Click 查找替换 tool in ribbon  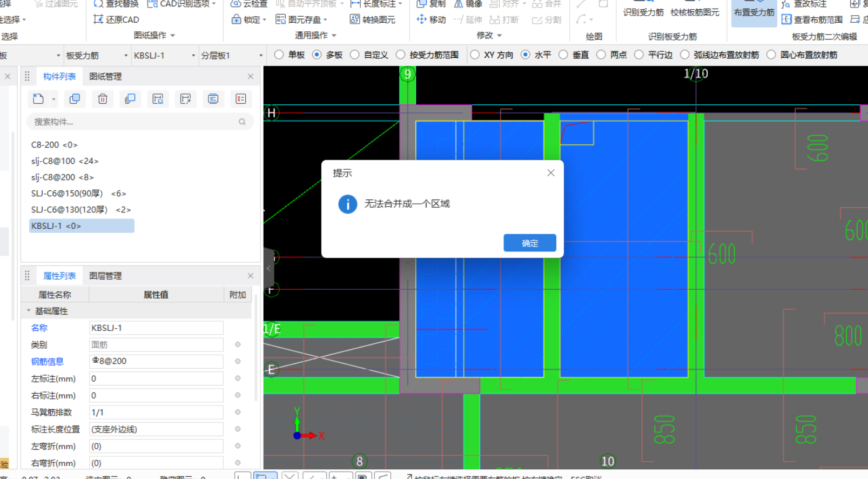click(x=116, y=4)
